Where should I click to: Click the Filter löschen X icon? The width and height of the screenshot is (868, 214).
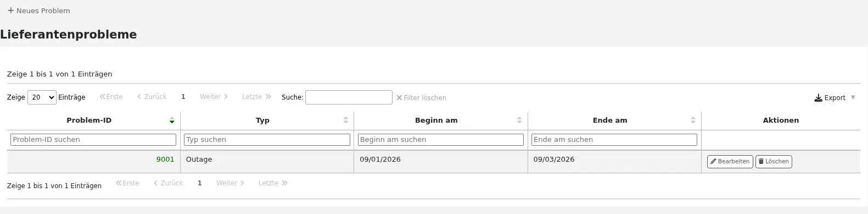pyautogui.click(x=399, y=98)
